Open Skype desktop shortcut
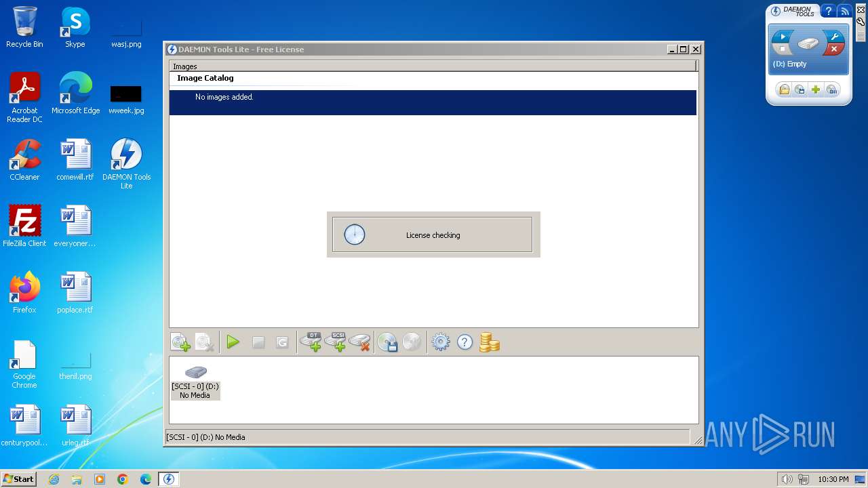Image resolution: width=868 pixels, height=488 pixels. pos(75,27)
